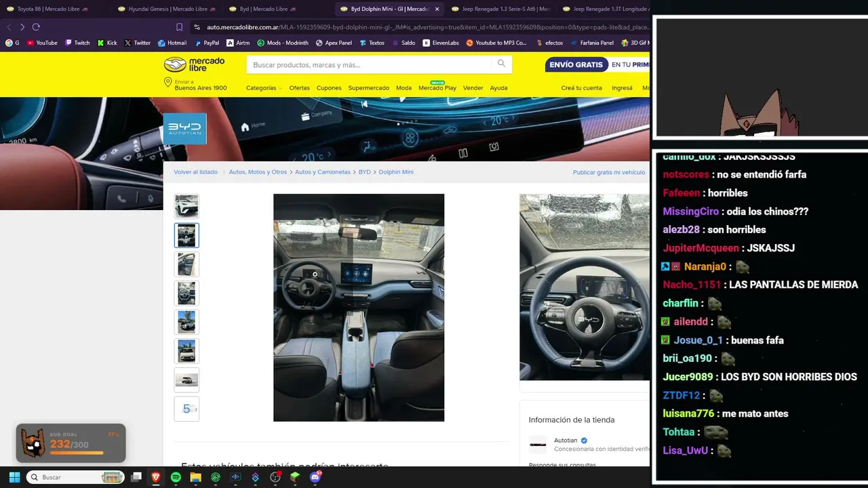Click the Ingresá link

click(622, 88)
